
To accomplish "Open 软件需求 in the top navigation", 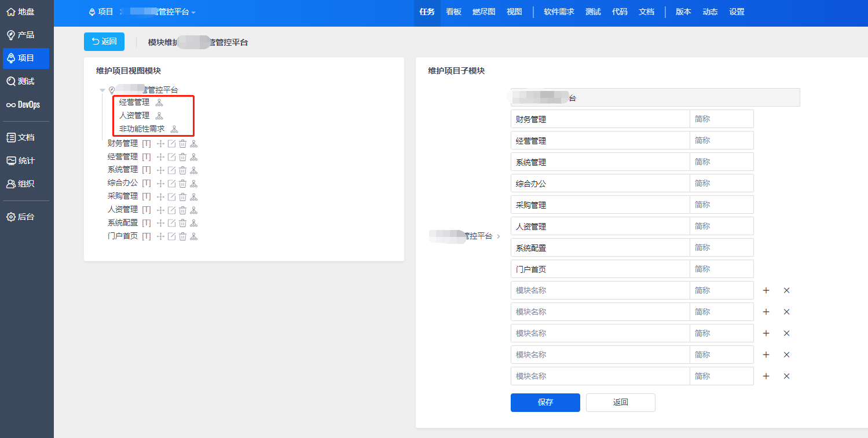I will pos(559,12).
